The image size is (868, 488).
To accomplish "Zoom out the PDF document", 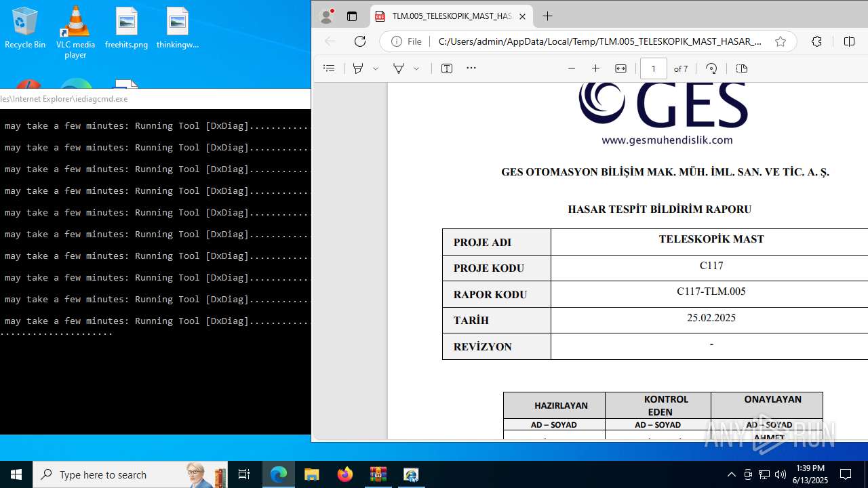I will [572, 68].
